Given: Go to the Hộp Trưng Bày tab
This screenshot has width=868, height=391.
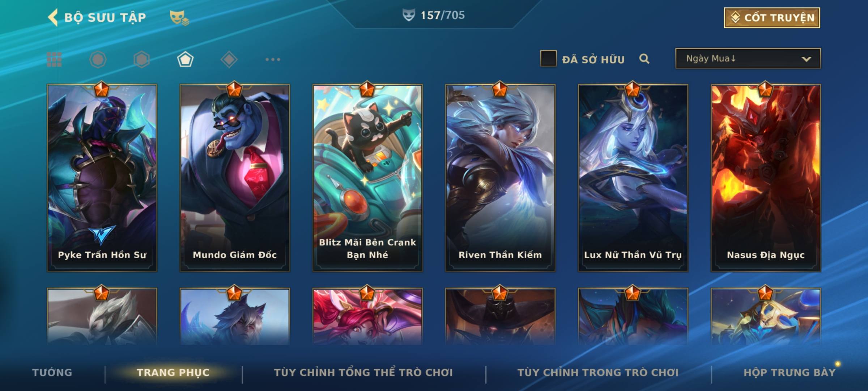Looking at the screenshot, I should tap(790, 373).
